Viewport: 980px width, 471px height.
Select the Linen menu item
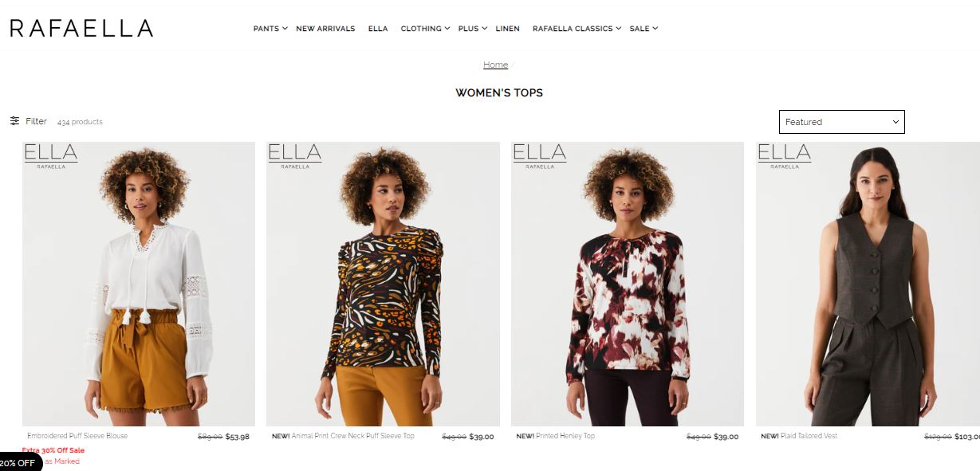coord(507,29)
